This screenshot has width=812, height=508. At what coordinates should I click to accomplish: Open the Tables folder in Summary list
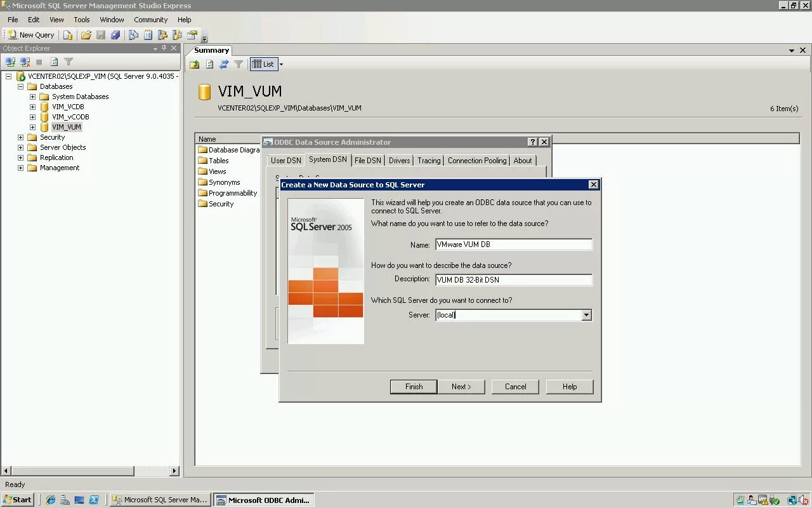click(213, 161)
